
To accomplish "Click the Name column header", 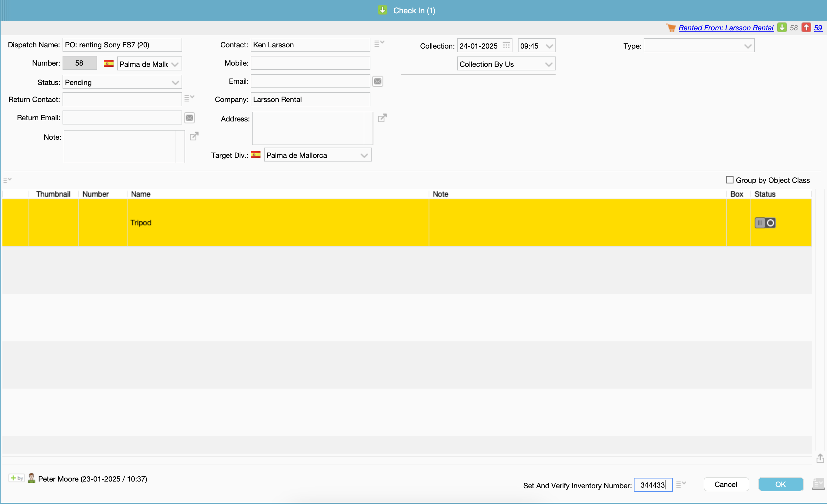I will [x=141, y=194].
